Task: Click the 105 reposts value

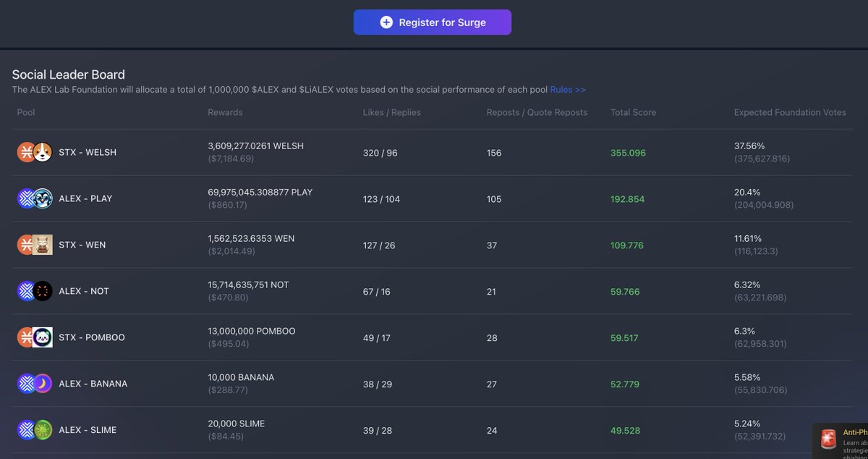Action: point(494,199)
